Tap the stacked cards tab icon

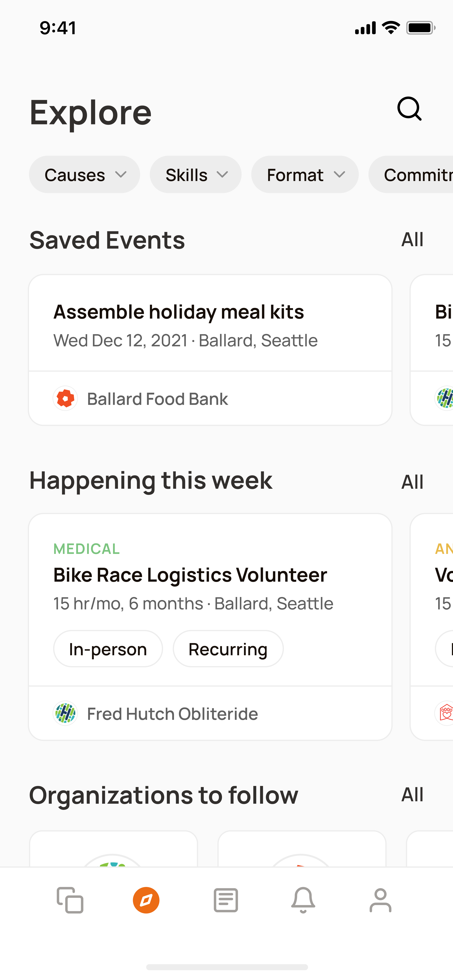point(70,900)
